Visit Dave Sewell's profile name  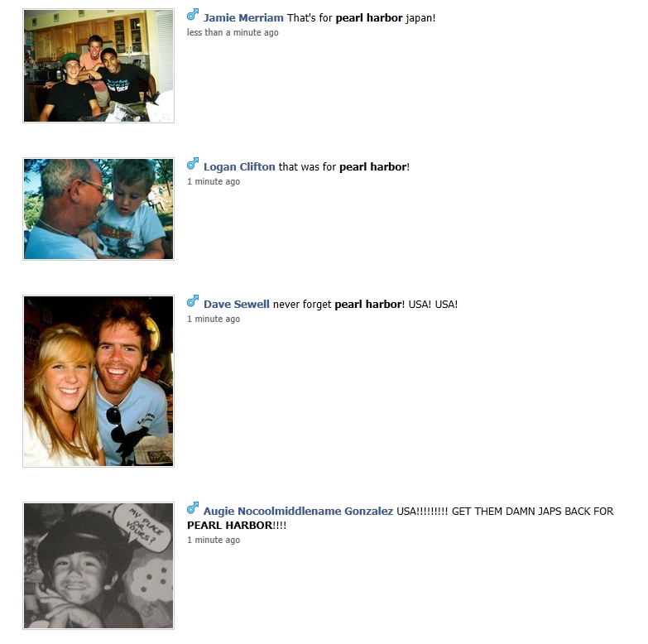pyautogui.click(x=237, y=305)
